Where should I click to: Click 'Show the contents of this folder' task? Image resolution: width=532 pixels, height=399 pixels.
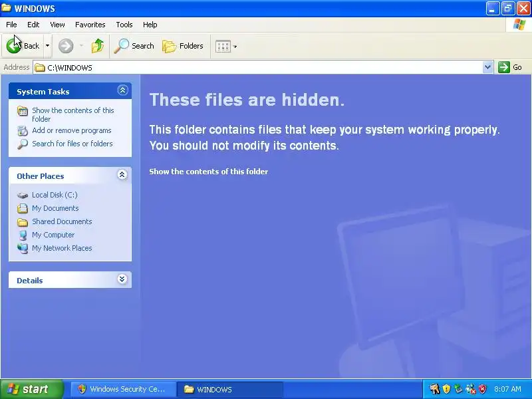(x=73, y=114)
